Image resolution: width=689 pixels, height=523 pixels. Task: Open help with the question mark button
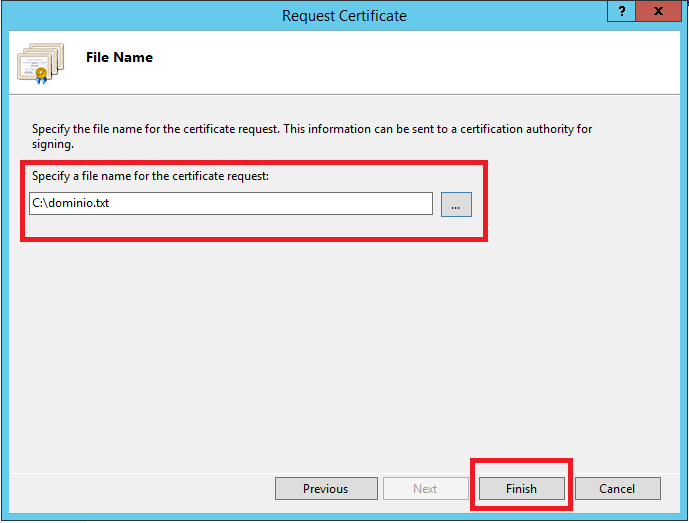coord(621,12)
